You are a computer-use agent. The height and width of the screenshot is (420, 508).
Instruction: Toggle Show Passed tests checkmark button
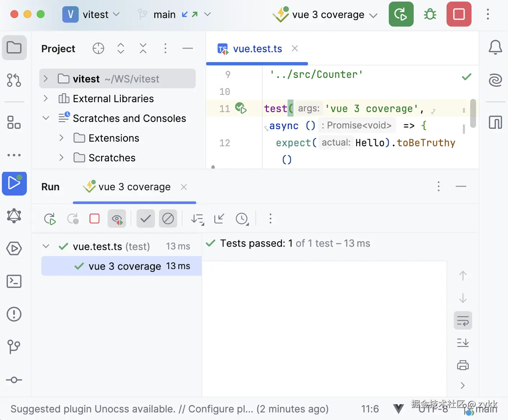[x=146, y=219]
